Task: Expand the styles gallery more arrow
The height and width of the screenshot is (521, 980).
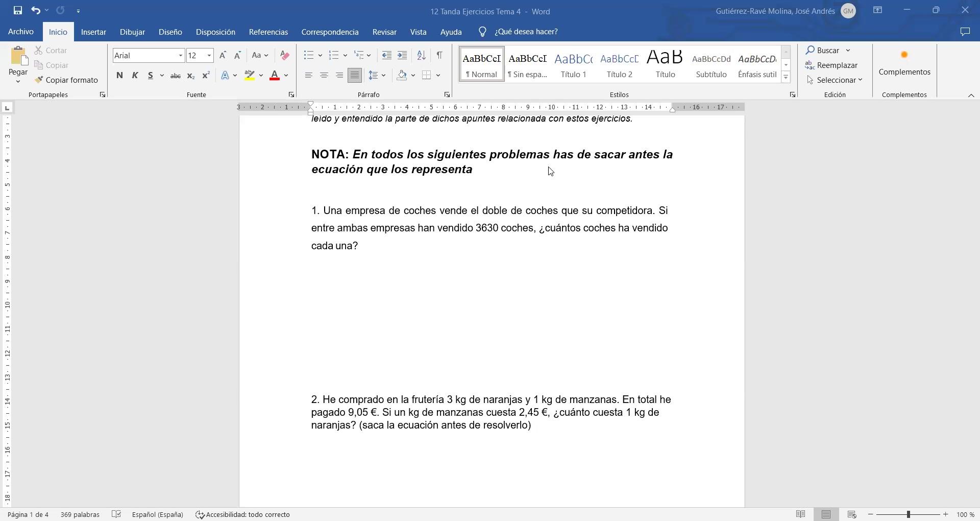Action: coord(786,78)
